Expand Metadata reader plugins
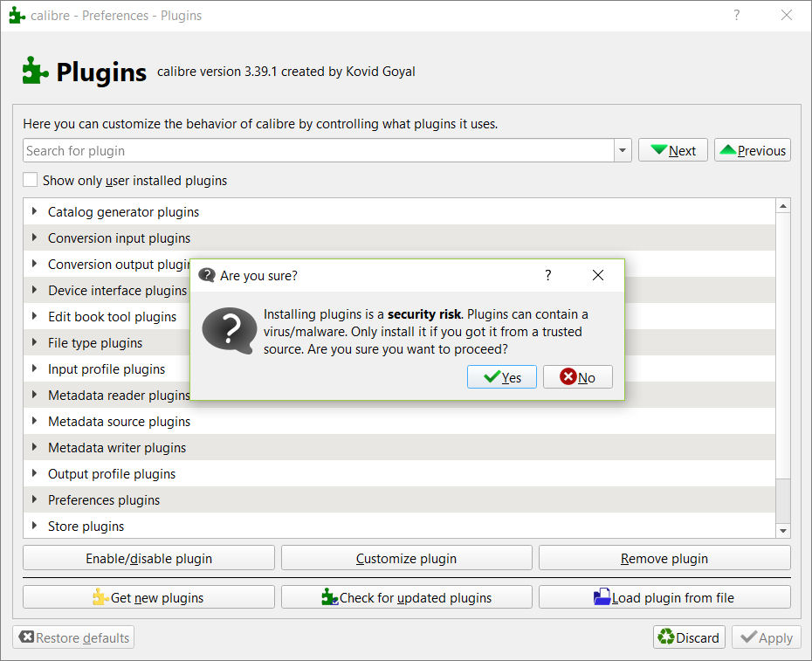The height and width of the screenshot is (661, 812). coord(34,394)
